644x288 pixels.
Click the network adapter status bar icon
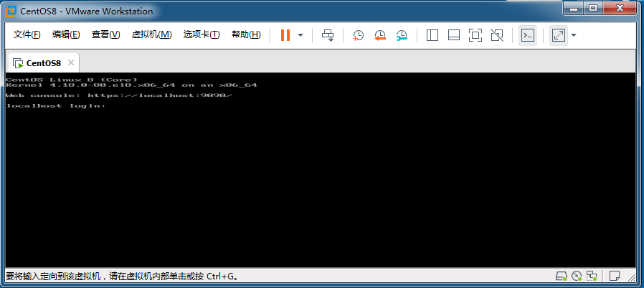click(x=592, y=275)
